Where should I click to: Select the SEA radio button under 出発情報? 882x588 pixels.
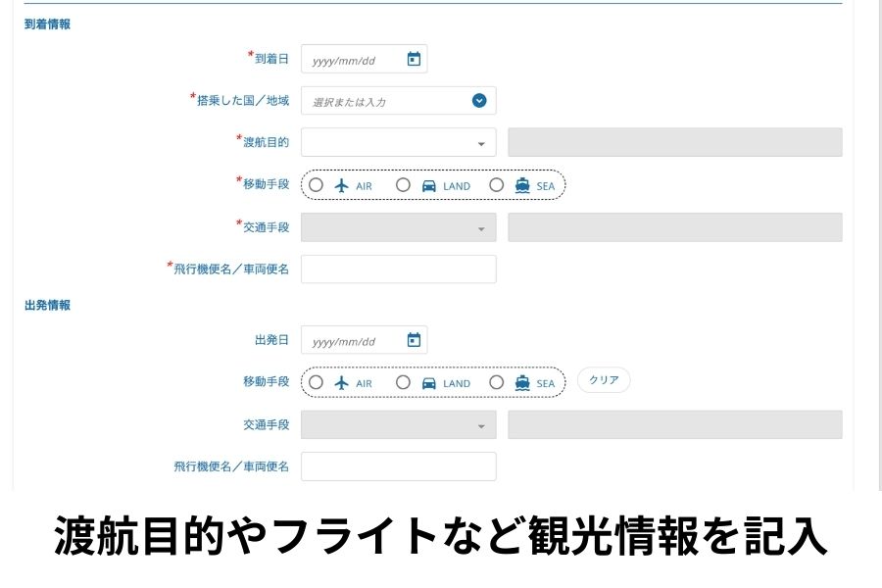click(x=497, y=382)
